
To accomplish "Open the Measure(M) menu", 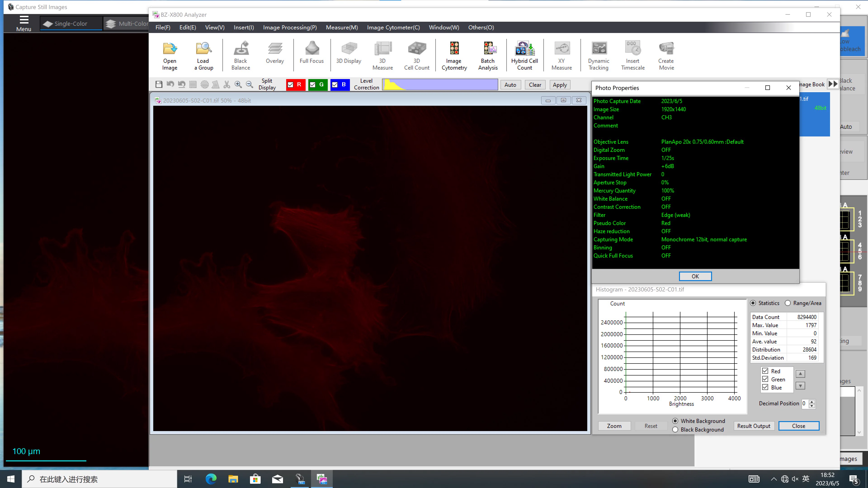I will click(342, 27).
